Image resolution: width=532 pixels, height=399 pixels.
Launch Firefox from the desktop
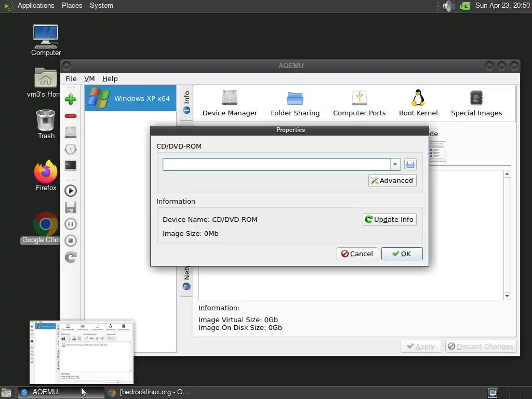pyautogui.click(x=46, y=176)
